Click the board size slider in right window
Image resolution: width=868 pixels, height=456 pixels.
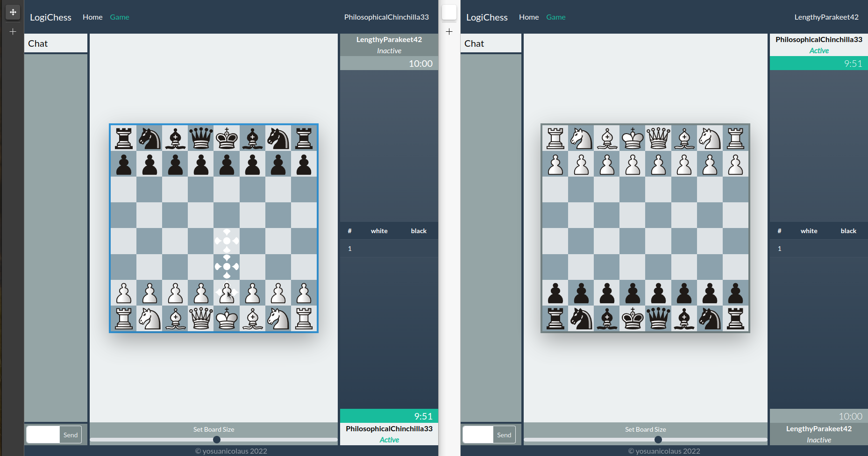(x=646, y=440)
